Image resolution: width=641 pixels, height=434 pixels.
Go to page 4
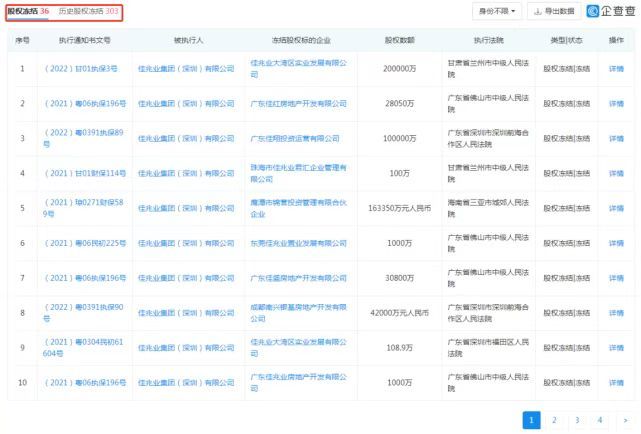(x=600, y=420)
